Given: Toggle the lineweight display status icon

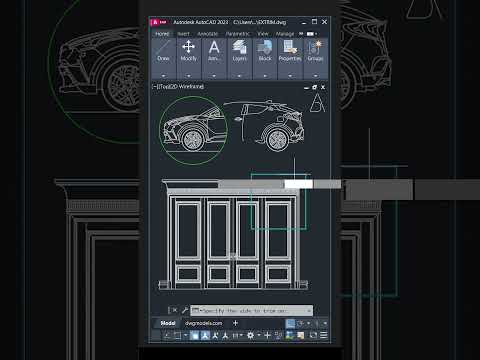Looking at the screenshot, I should pyautogui.click(x=235, y=336).
